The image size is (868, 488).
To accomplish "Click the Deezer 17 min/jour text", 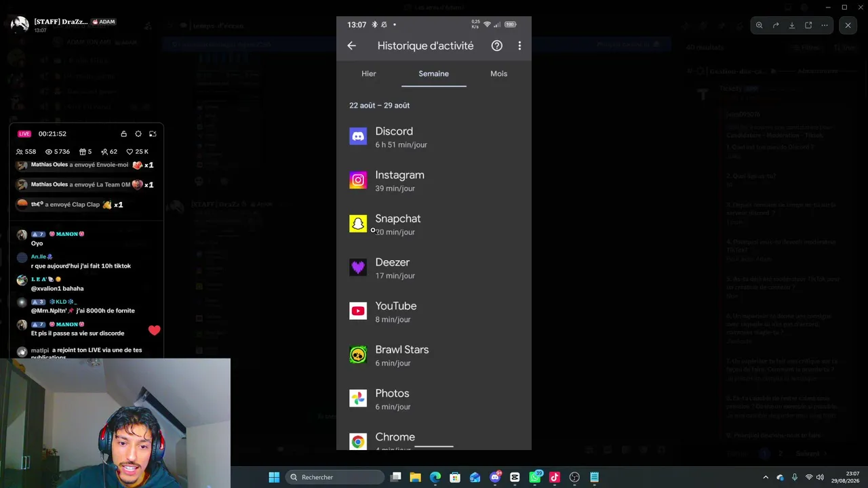I will (395, 276).
